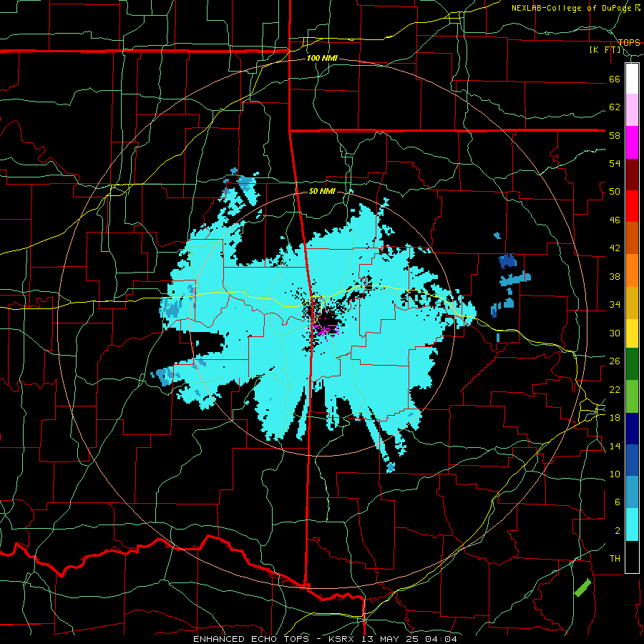
Task: Click the legend value '42'
Action: click(x=615, y=248)
